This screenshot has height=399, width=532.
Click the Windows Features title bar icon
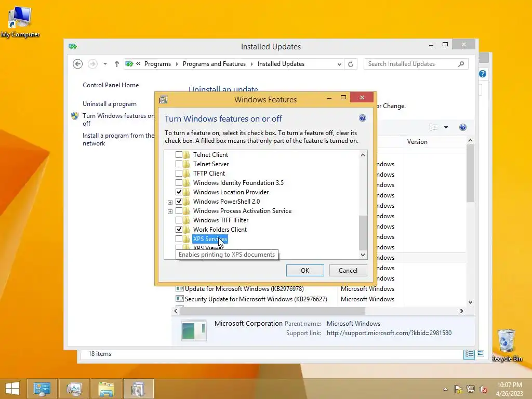coord(164,100)
